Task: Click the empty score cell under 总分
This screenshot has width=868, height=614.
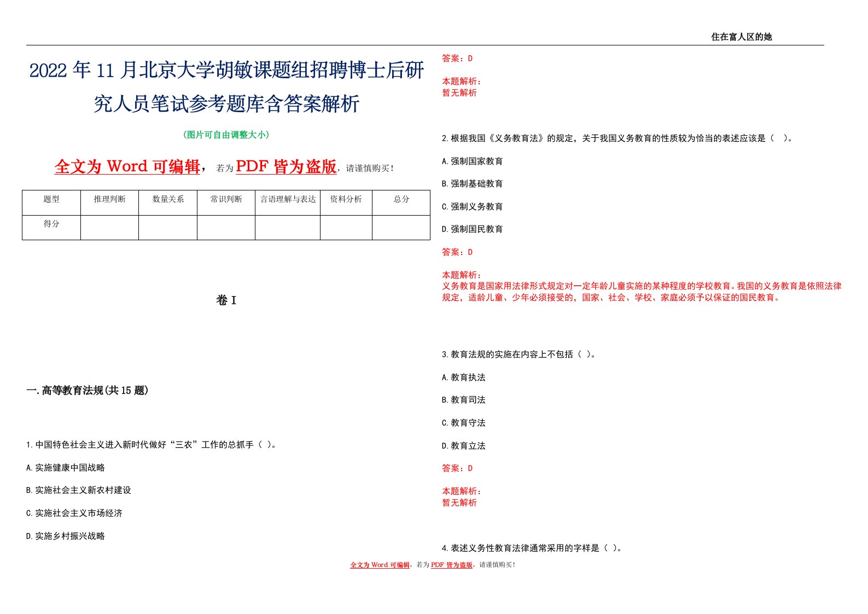Action: 401,228
